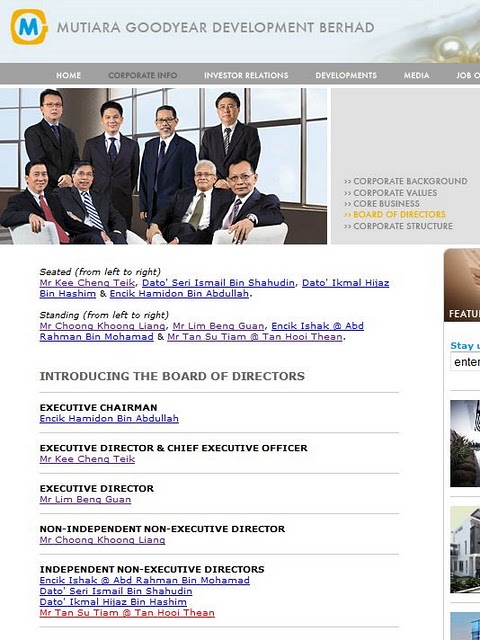Viewport: 480px width, 640px height.
Task: Open Dato' Ikmal Hijaz link under Independent Directors
Action: 113,602
